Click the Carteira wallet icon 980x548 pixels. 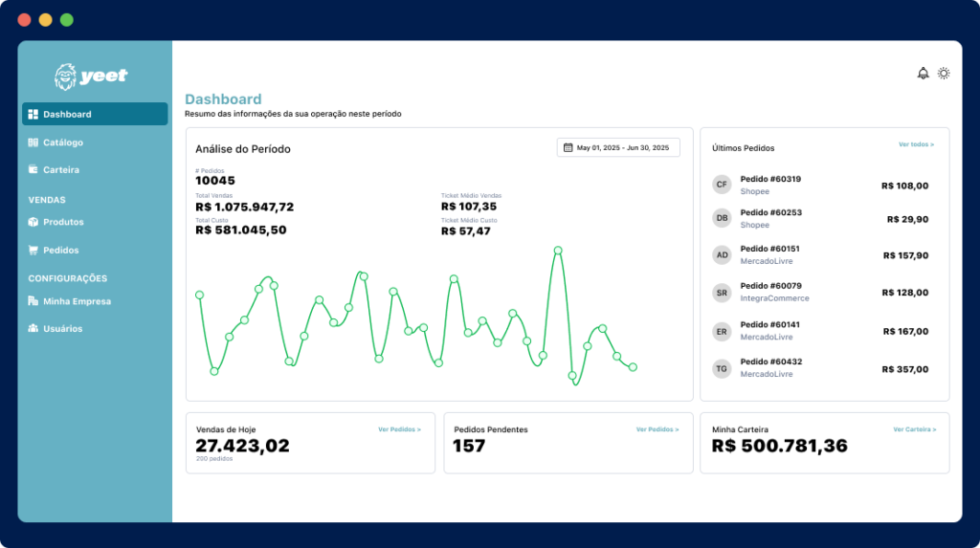pos(33,170)
